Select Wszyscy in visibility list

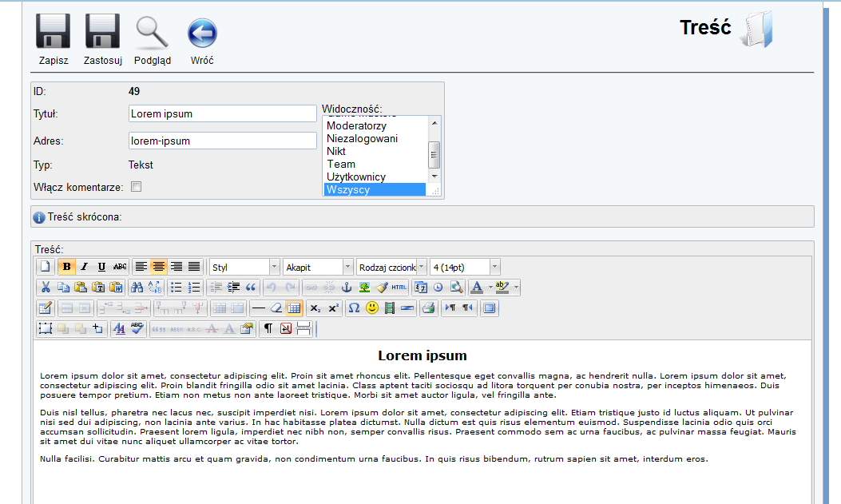tap(375, 190)
